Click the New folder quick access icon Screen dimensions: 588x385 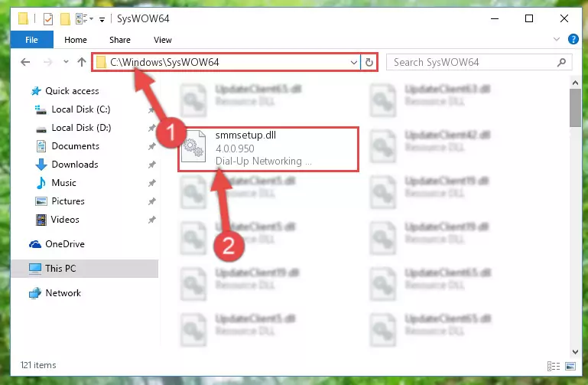click(x=65, y=19)
